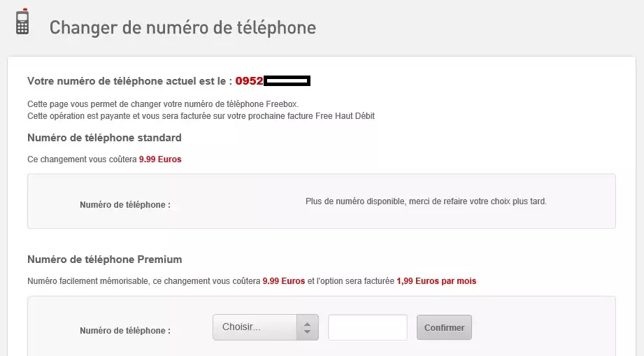Click the "Numéro de téléphone standard" heading
The image size is (644, 356).
point(104,137)
